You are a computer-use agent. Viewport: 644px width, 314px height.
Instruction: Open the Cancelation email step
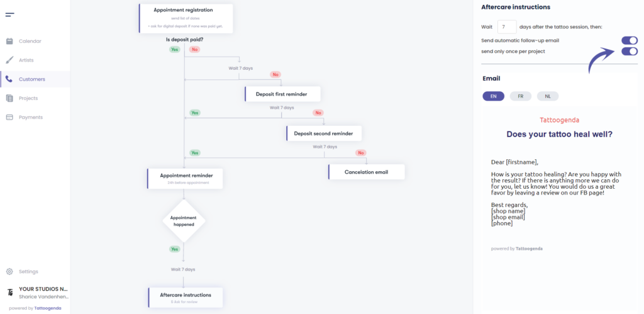(366, 172)
